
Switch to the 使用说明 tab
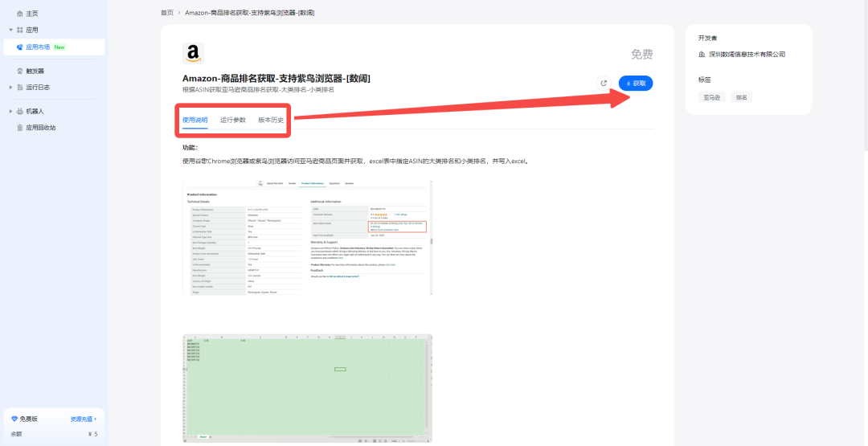click(x=194, y=120)
